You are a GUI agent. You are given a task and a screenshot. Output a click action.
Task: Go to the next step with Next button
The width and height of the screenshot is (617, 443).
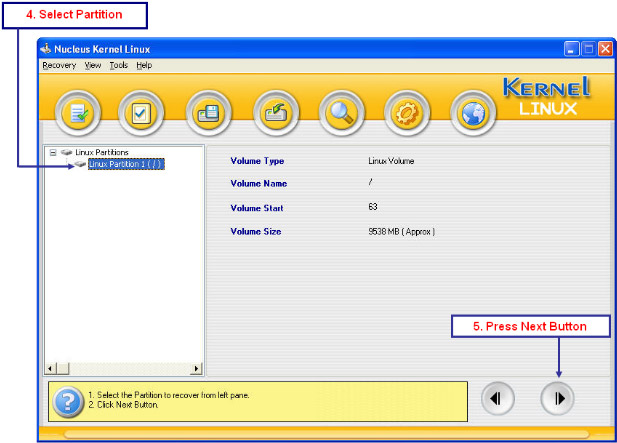coord(558,399)
